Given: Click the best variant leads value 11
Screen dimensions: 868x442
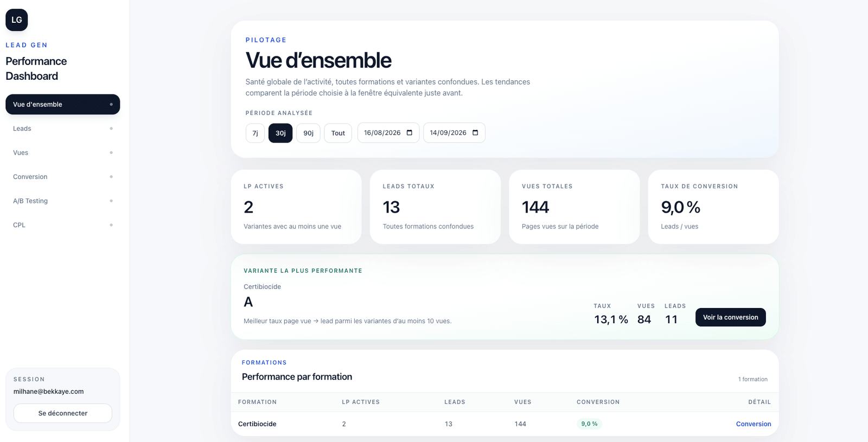Looking at the screenshot, I should click(672, 319).
